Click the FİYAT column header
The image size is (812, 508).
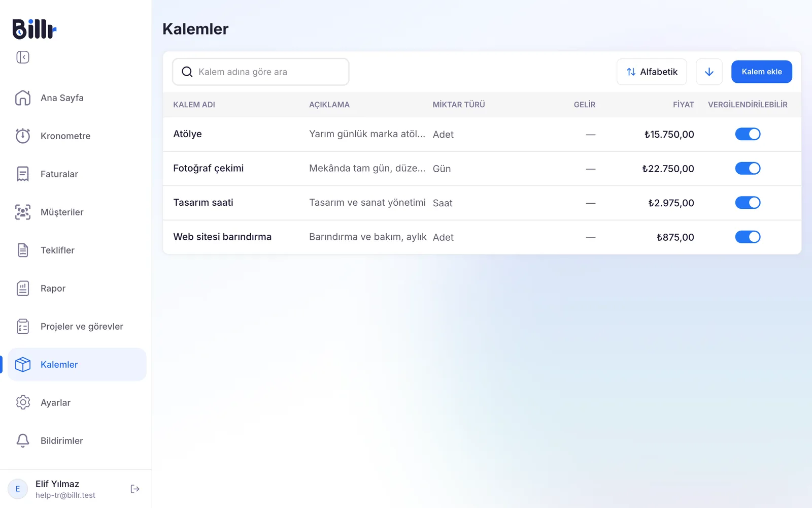tap(684, 105)
